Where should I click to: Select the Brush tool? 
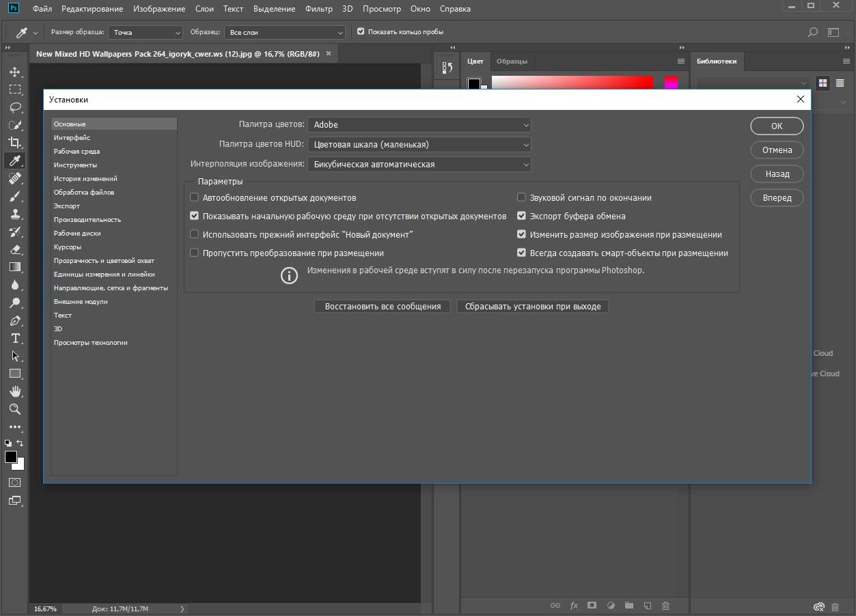14,196
